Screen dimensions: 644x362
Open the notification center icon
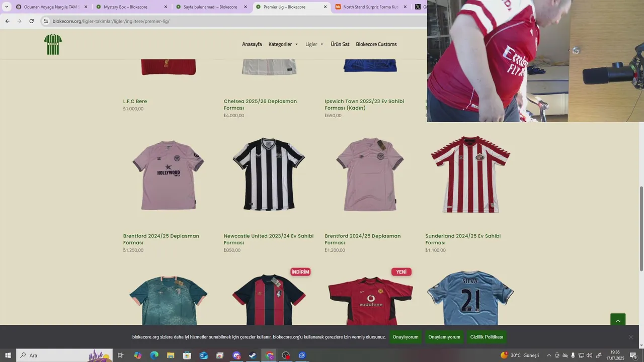click(x=633, y=355)
